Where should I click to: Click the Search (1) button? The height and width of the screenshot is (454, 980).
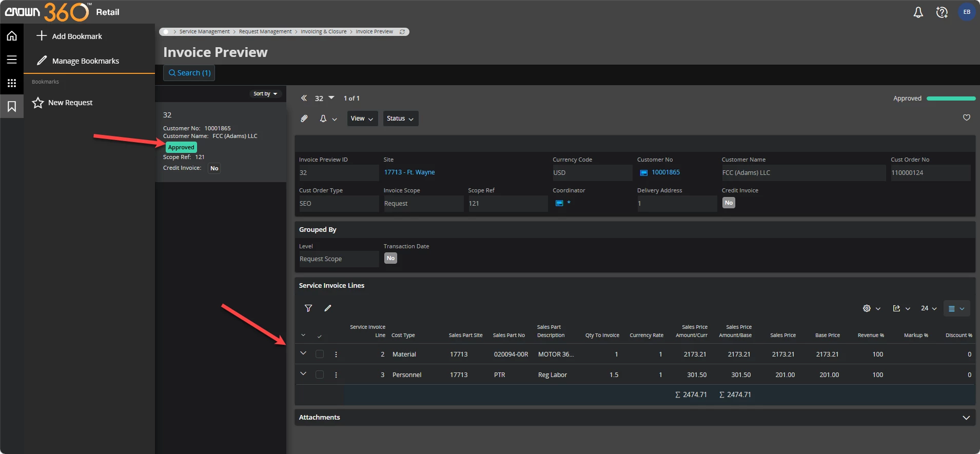[x=189, y=73]
